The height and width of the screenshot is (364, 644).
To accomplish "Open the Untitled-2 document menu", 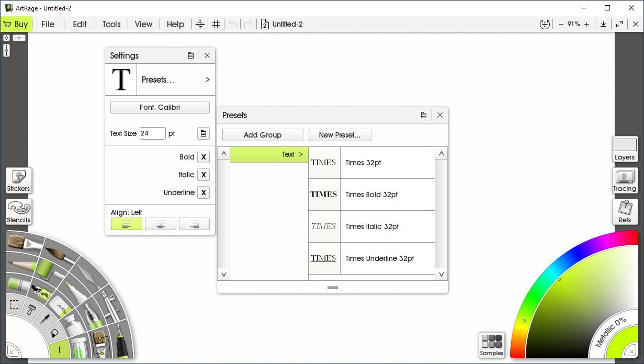I will click(283, 24).
